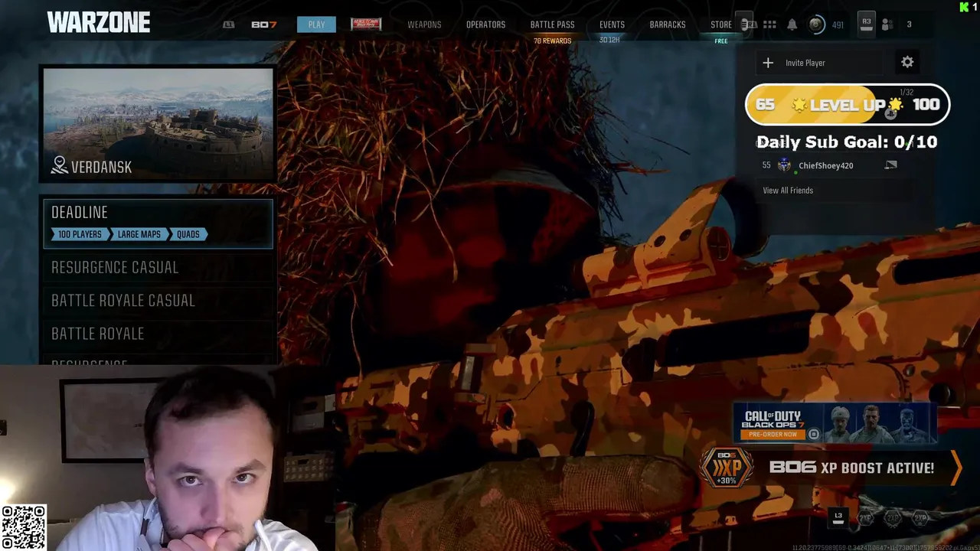Click the Level Up progress bar
This screenshot has height=551, width=980.
tap(848, 105)
